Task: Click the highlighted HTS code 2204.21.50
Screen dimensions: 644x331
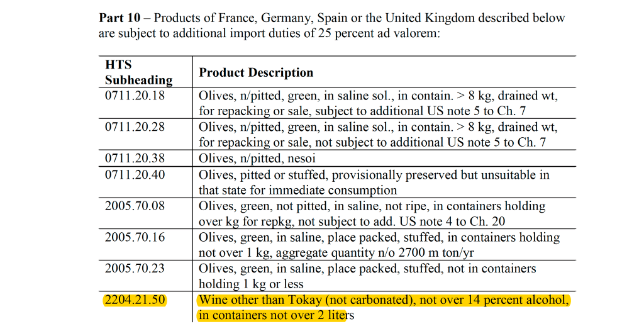Action: pos(135,300)
